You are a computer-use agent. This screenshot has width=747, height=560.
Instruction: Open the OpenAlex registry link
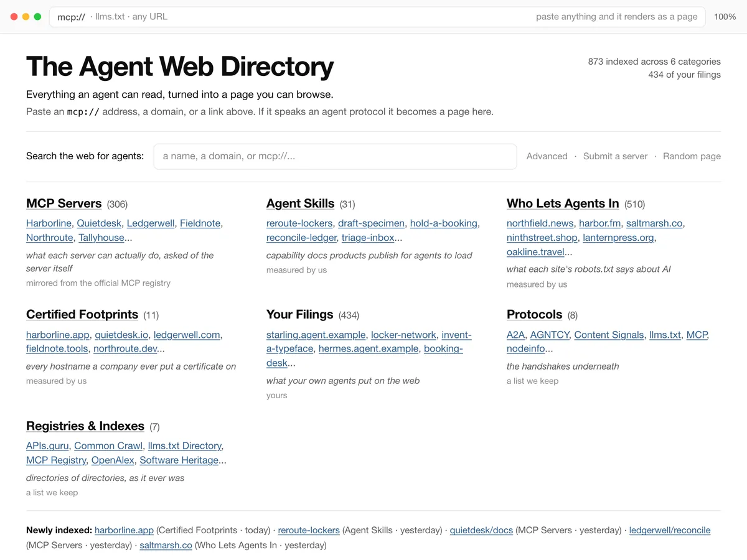click(x=113, y=460)
